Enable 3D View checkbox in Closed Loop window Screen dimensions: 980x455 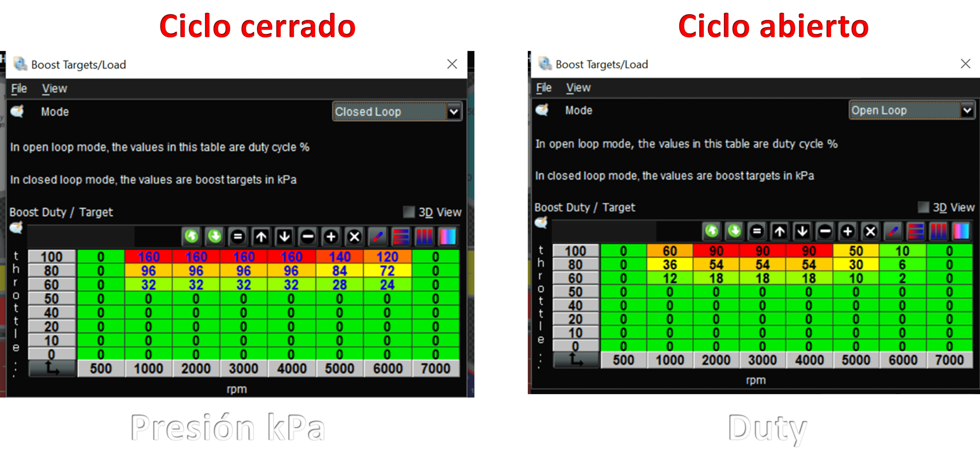point(408,212)
